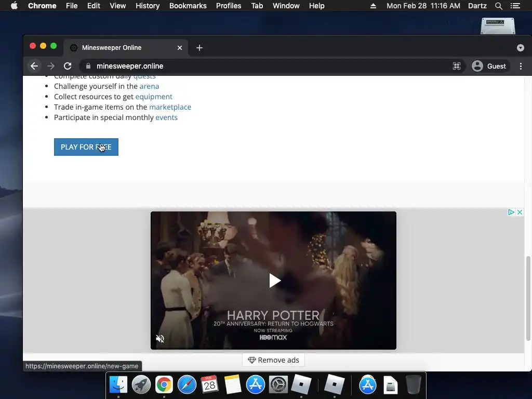Viewport: 532px width, 399px height.
Task: Open the Profiles menu
Action: [229, 6]
